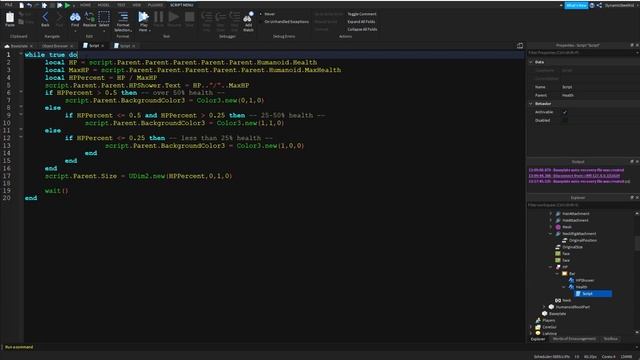Click the green Play arrow in quick access bar

[x=67, y=5]
